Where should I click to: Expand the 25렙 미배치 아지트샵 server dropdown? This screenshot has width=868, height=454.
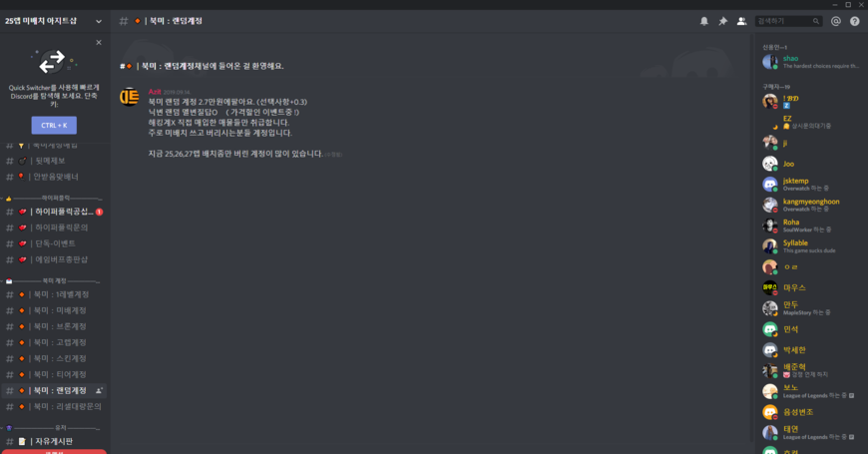coord(54,21)
